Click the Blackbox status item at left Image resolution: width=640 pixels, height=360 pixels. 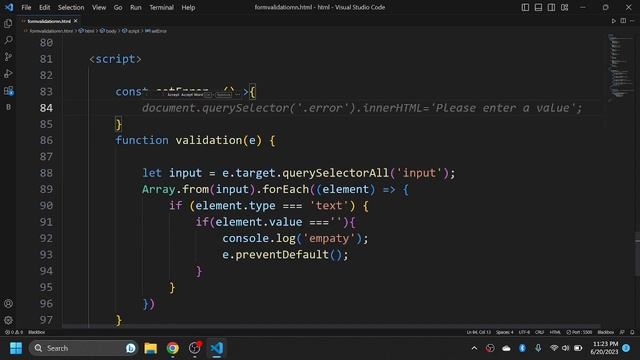[x=37, y=332]
